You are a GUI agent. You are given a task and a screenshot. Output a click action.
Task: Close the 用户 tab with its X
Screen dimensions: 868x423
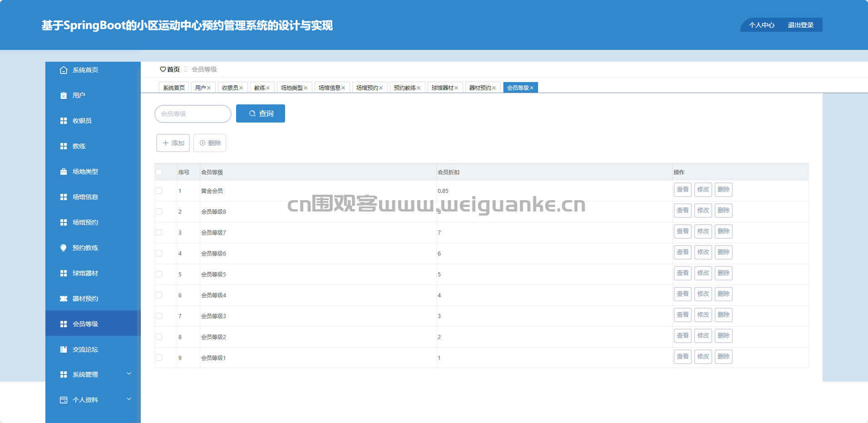(209, 88)
